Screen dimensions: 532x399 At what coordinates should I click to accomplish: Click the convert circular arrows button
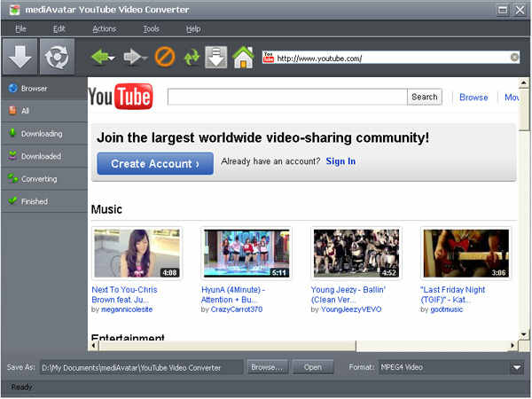(x=57, y=57)
